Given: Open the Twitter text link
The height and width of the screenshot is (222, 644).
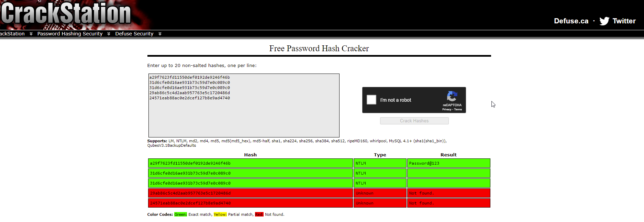Looking at the screenshot, I should [624, 21].
